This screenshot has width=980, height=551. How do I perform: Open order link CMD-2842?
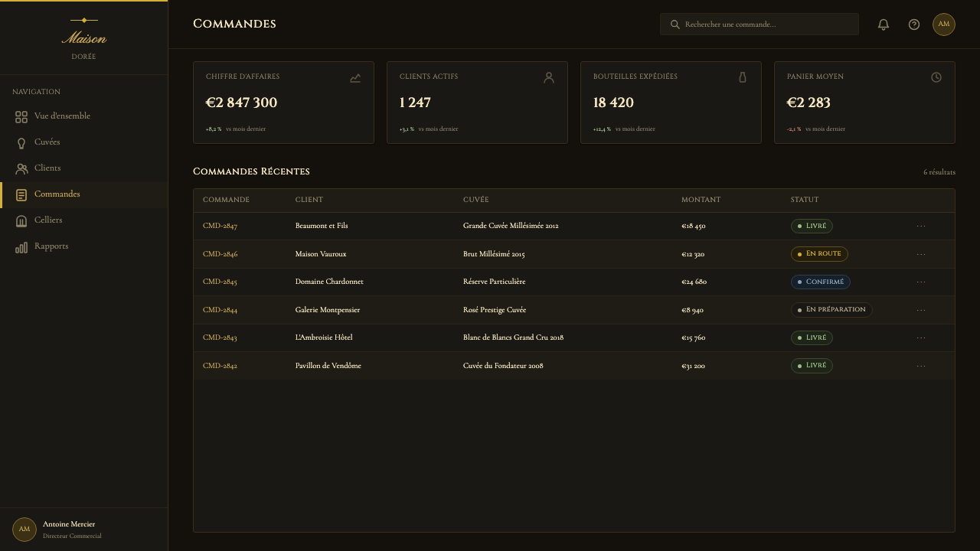[x=220, y=366]
